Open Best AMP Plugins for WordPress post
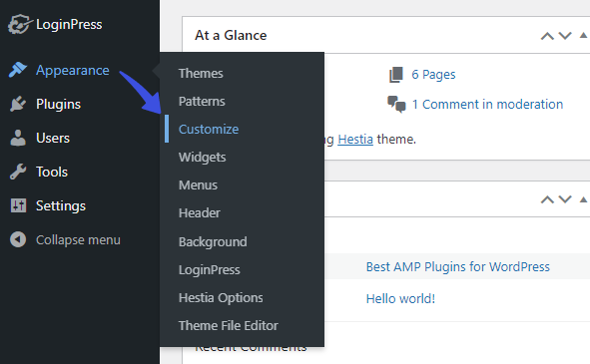 [458, 267]
